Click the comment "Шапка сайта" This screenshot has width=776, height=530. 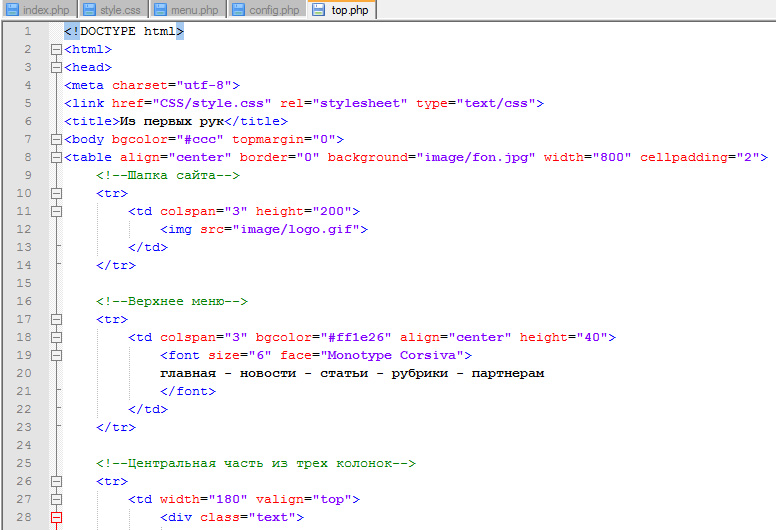click(x=168, y=175)
